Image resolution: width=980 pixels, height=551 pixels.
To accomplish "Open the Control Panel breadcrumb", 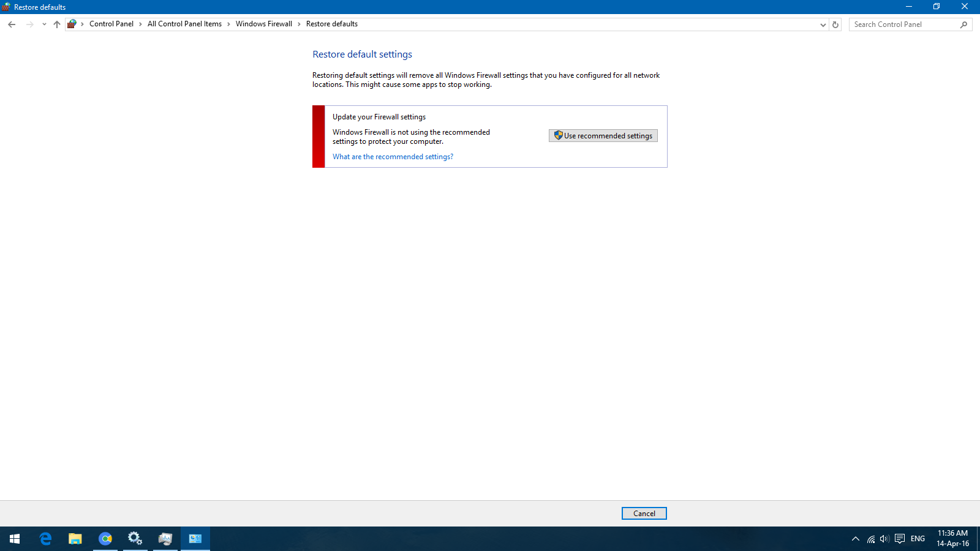I will 111,24.
